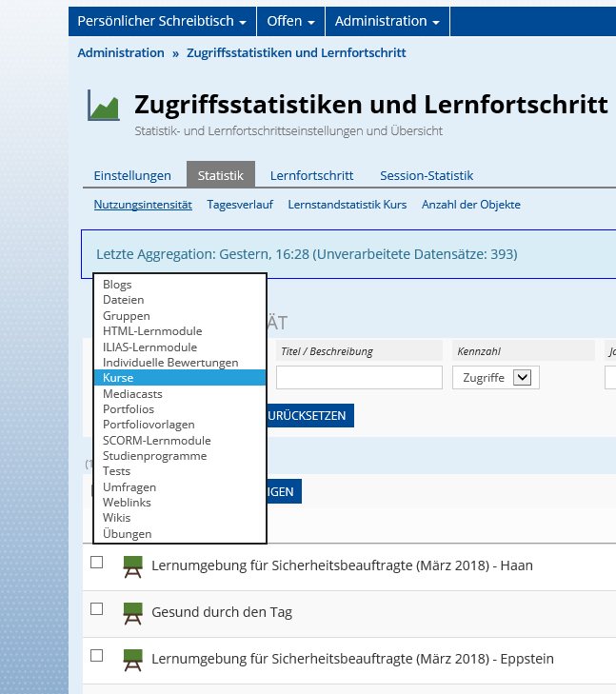Viewport: 616px width, 694px height.
Task: Click course icon for 'Lernumgebung ... Eppstein'
Action: (x=132, y=660)
